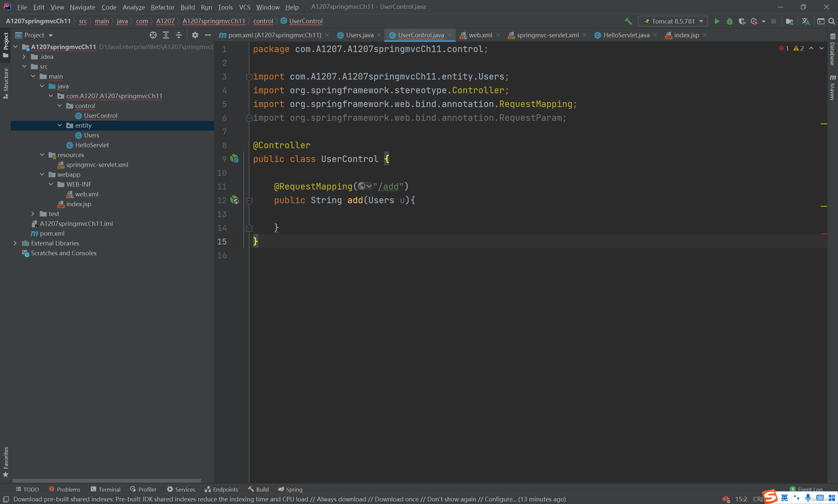Image resolution: width=838 pixels, height=504 pixels.
Task: Run Tomcat with the green play icon
Action: point(717,21)
